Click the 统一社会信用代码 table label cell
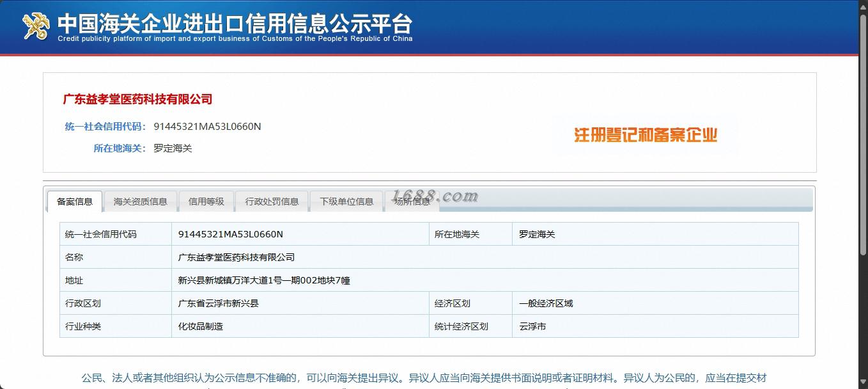Screen dimensions: 868x389 (116, 234)
